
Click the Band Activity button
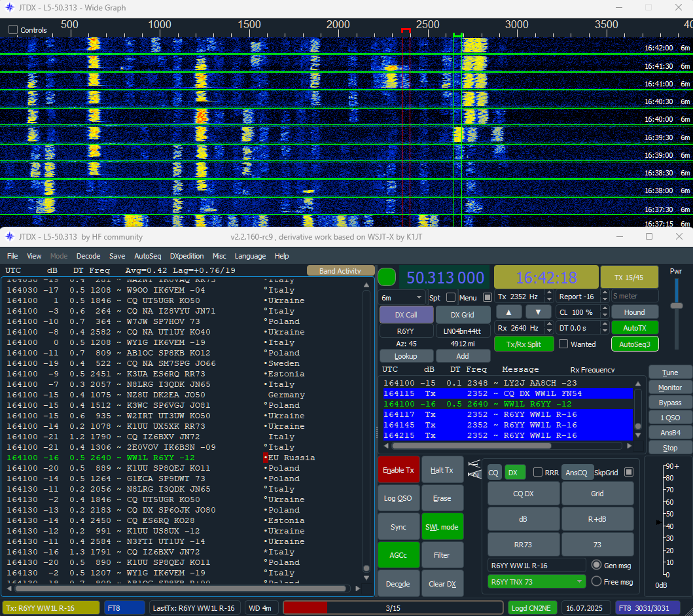(x=340, y=270)
